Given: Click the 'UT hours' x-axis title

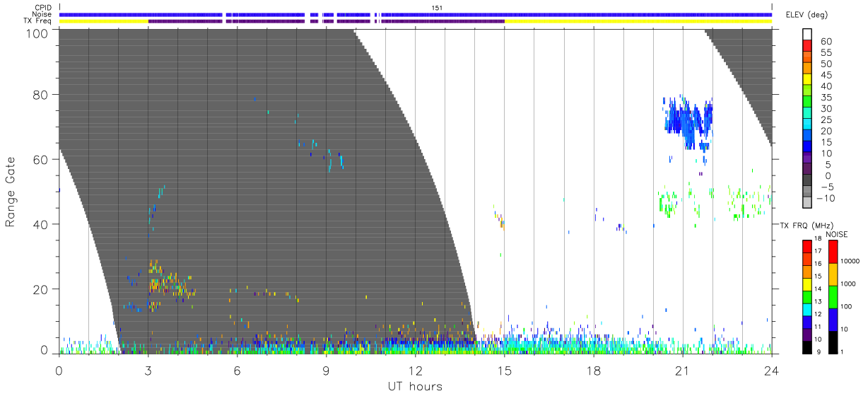Looking at the screenshot, I should point(415,386).
